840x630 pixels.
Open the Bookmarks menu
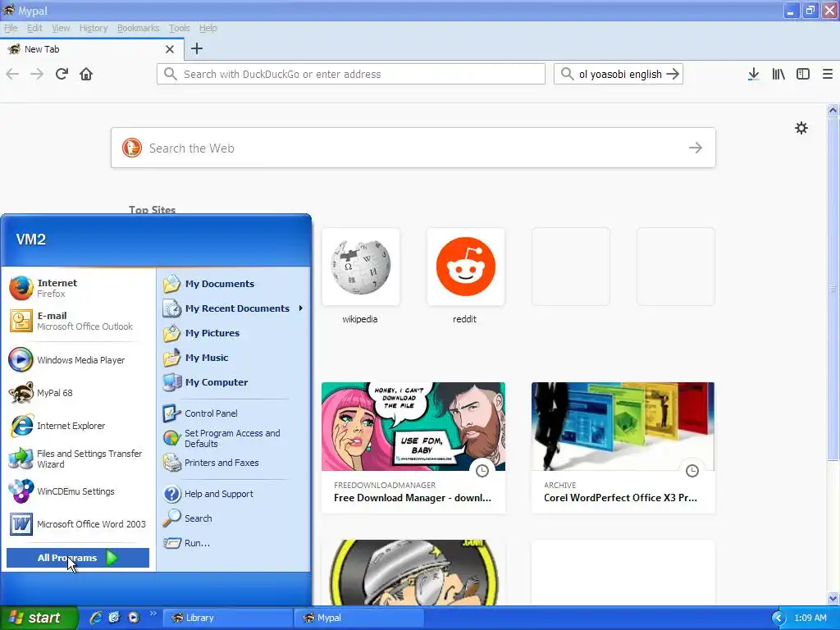[x=138, y=28]
